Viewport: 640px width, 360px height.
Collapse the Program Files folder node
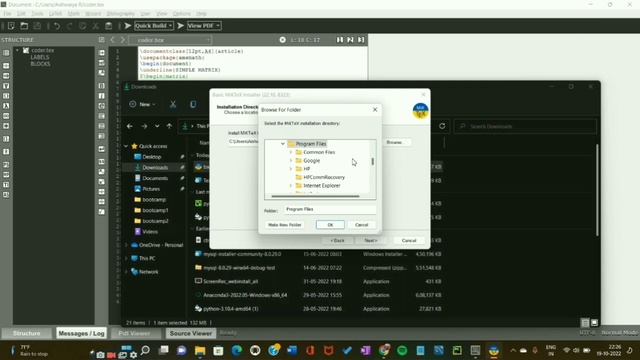point(282,144)
